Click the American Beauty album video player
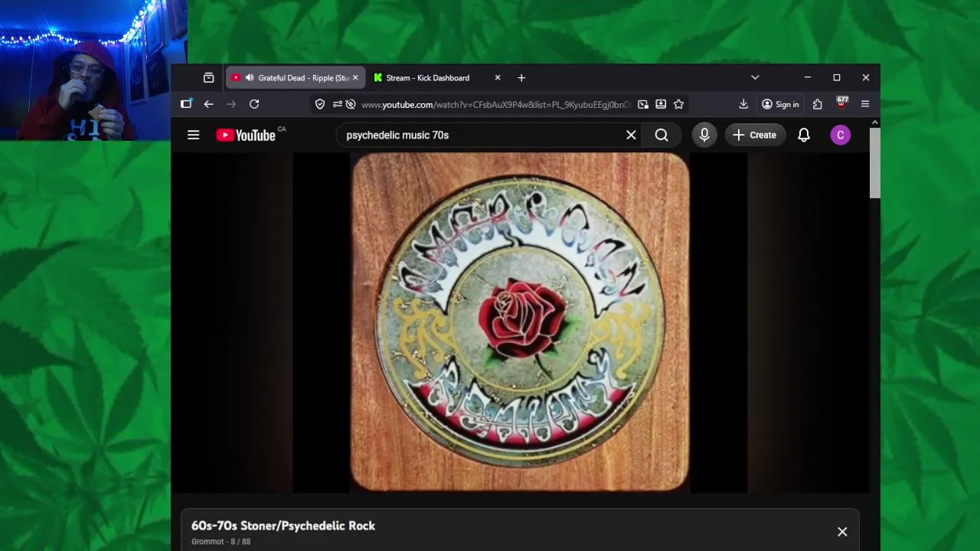This screenshot has height=551, width=980. (x=520, y=322)
